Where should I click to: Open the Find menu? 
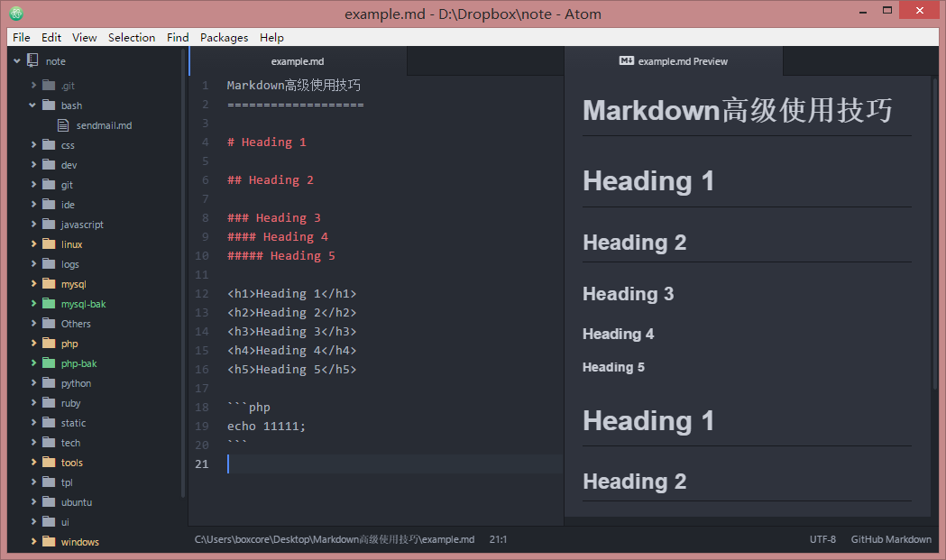click(178, 37)
